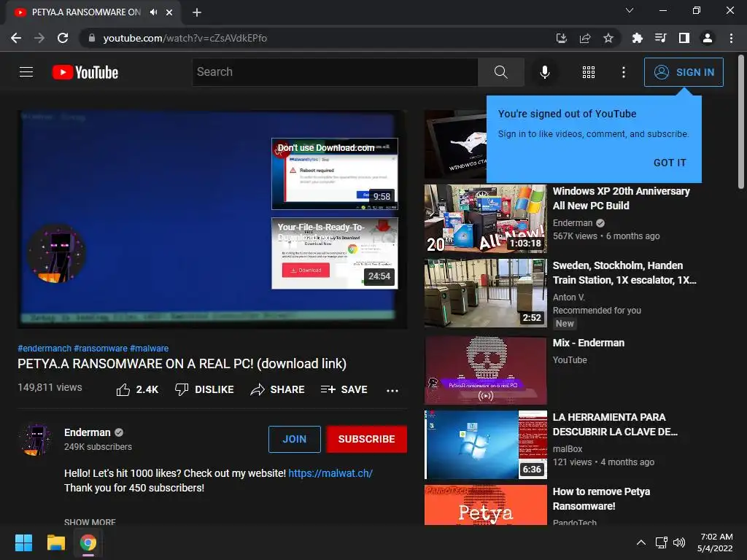The width and height of the screenshot is (747, 560).
Task: Open Don't use Download.com end card
Action: coord(334,174)
